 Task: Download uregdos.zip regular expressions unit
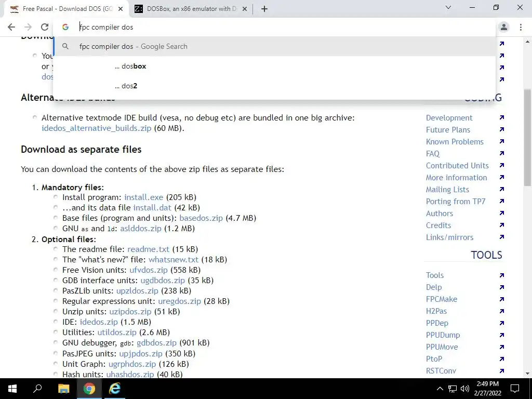pyautogui.click(x=179, y=301)
